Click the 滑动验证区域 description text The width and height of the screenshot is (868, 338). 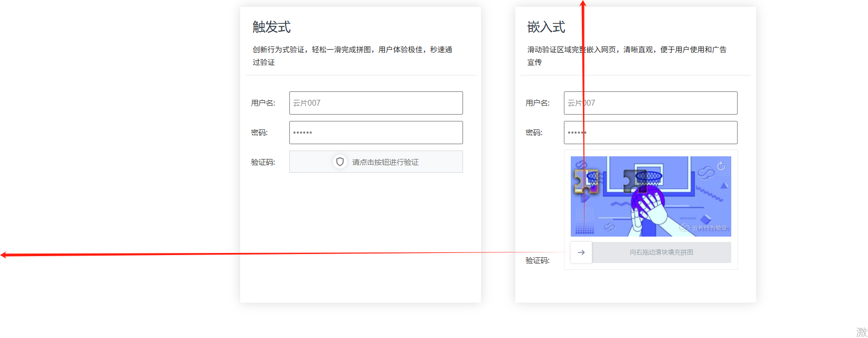[x=627, y=55]
